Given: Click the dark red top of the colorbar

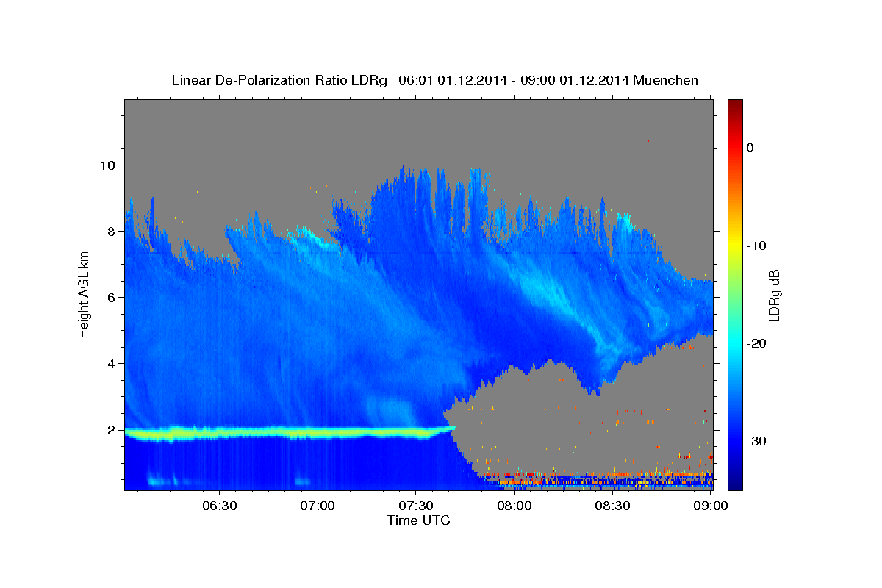Looking at the screenshot, I should [x=735, y=105].
